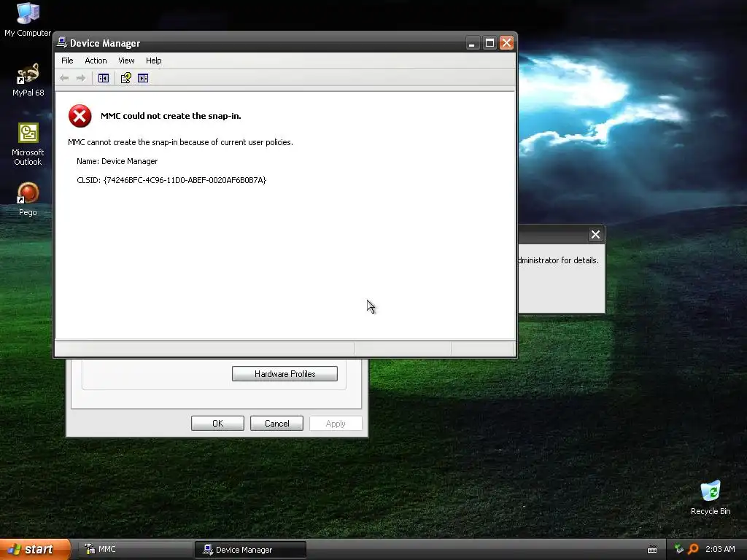Click the red error icon
Viewport: 747px width, 560px height.
[80, 116]
